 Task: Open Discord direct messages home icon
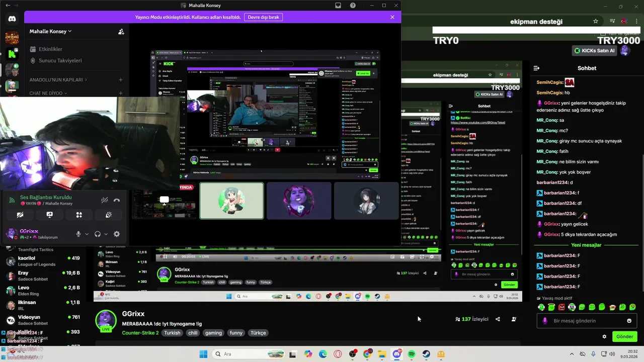coord(12,19)
